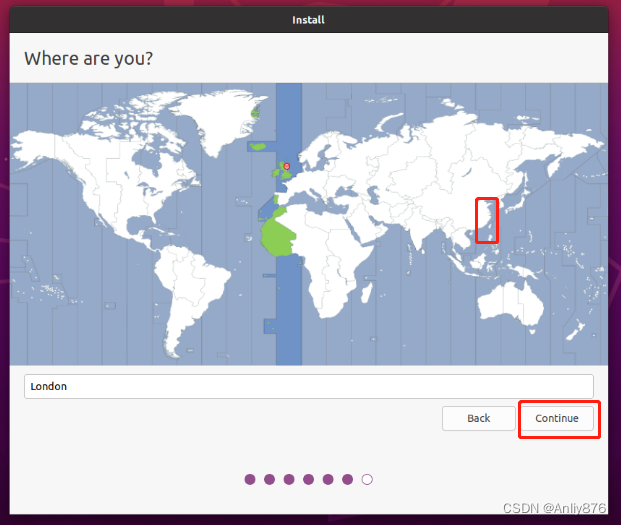621x525 pixels.
Task: Click Australia on the timezone map
Action: (x=511, y=303)
